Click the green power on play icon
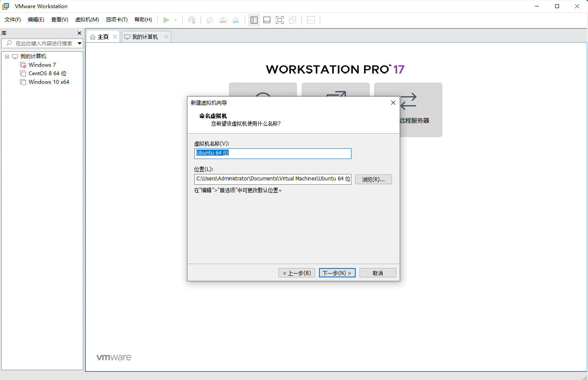The height and width of the screenshot is (380, 588). 166,20
